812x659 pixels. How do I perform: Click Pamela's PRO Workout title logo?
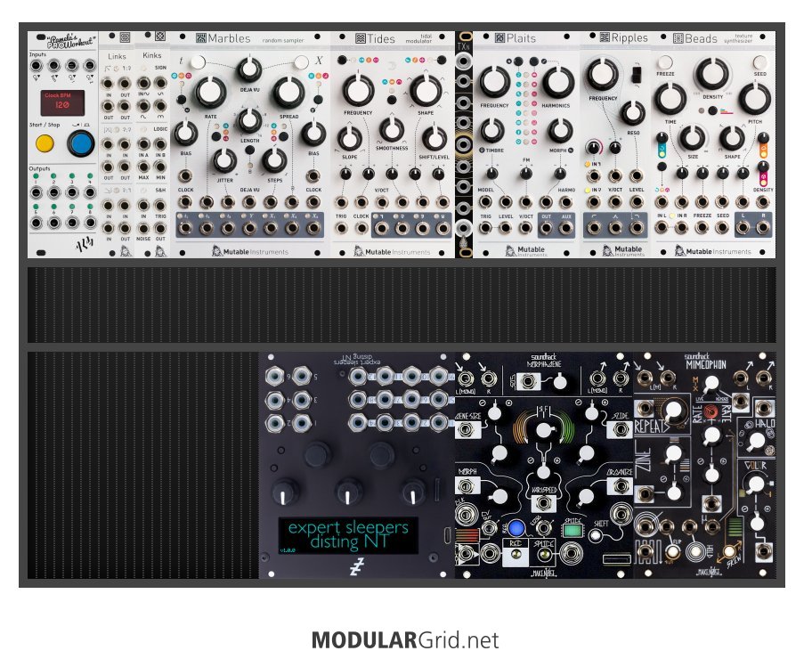(x=71, y=42)
